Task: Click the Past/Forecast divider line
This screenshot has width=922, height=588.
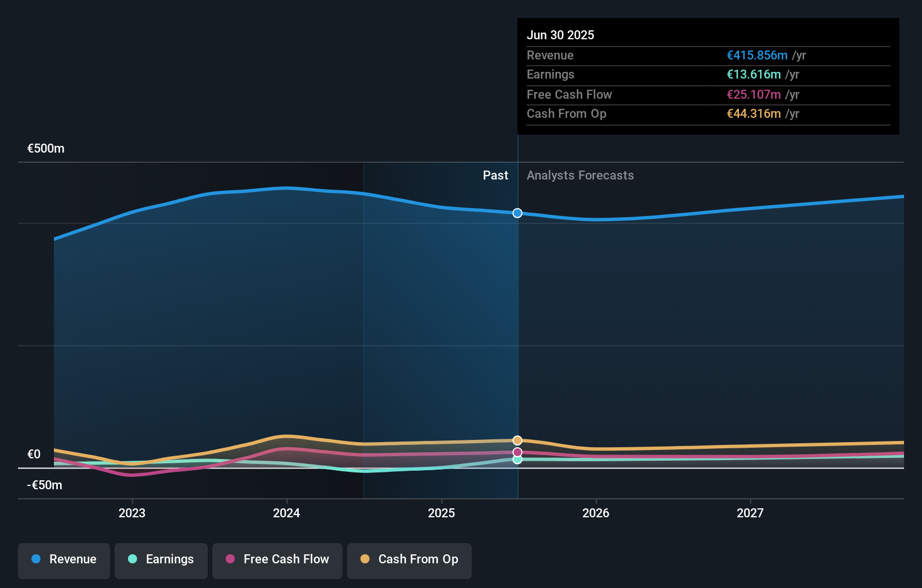Action: click(518, 337)
